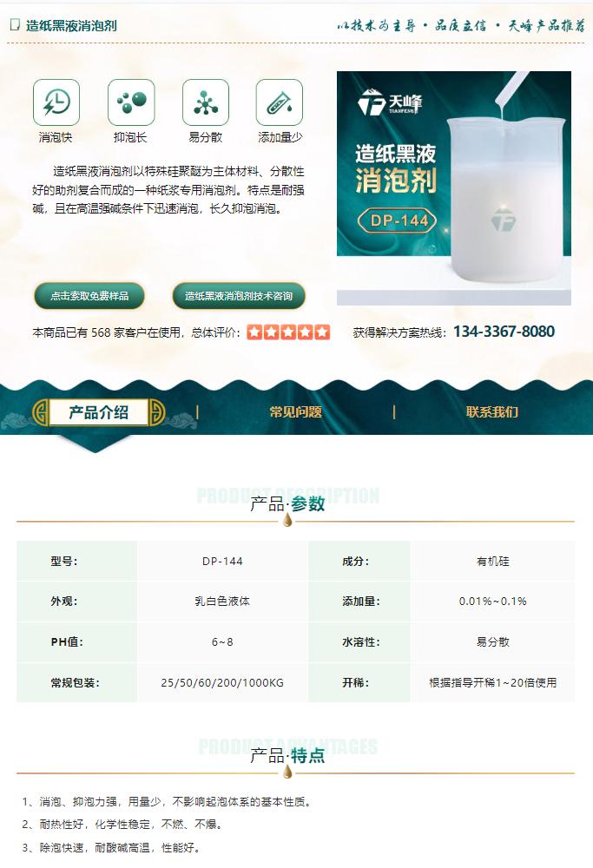Screen dimensions: 593x868
Task: Click the hotline number 134-3367-8080
Action: (x=504, y=332)
